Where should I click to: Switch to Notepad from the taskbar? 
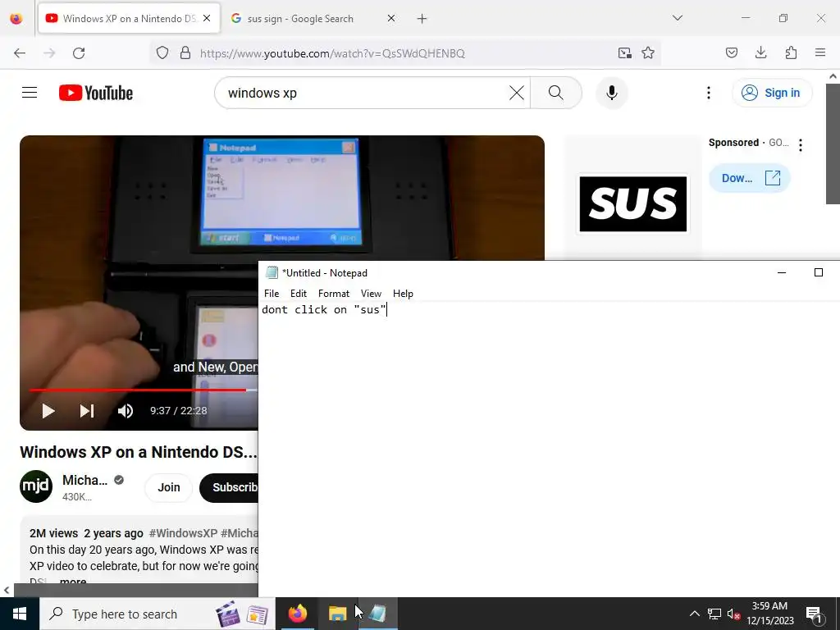[377, 614]
